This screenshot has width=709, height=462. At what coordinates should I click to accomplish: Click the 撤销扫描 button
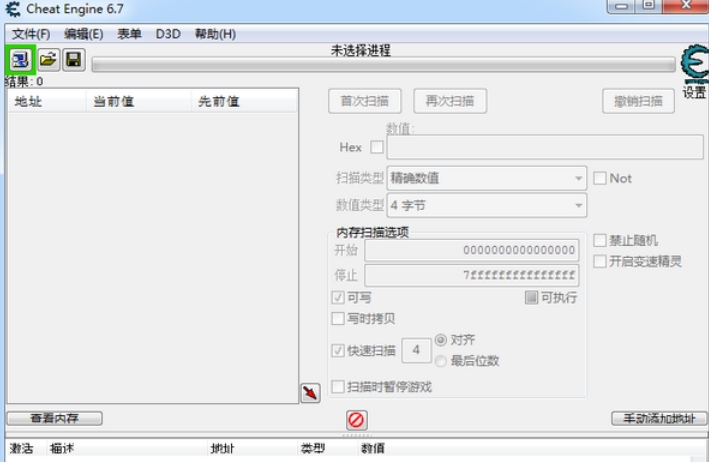(638, 101)
